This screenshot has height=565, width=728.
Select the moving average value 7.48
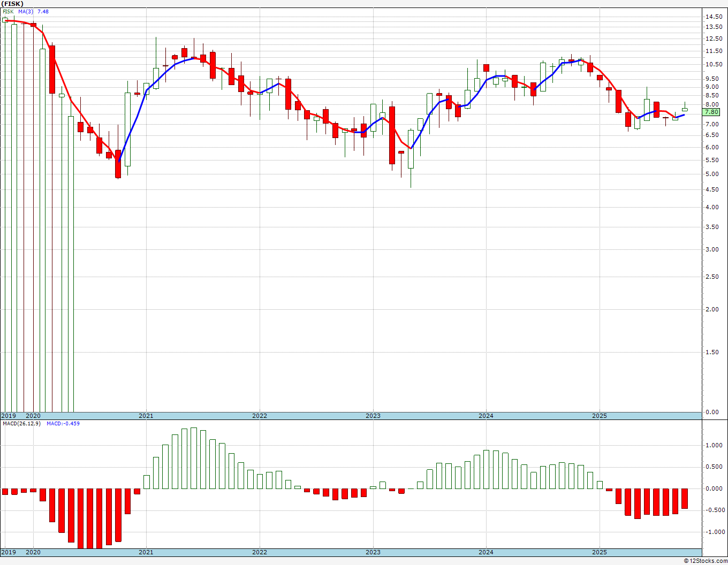43,11
